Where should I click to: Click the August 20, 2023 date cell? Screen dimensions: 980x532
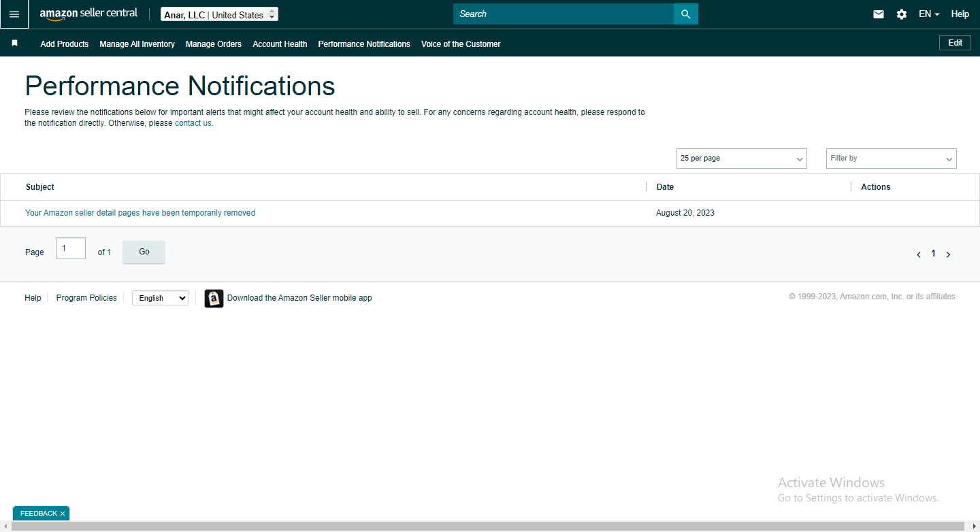click(685, 213)
